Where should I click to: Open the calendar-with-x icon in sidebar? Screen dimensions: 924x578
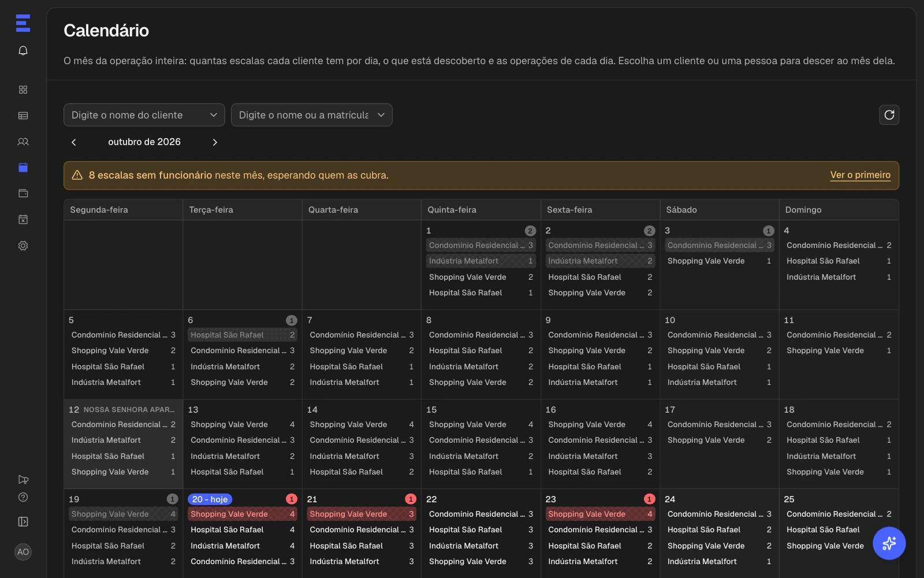tap(23, 220)
